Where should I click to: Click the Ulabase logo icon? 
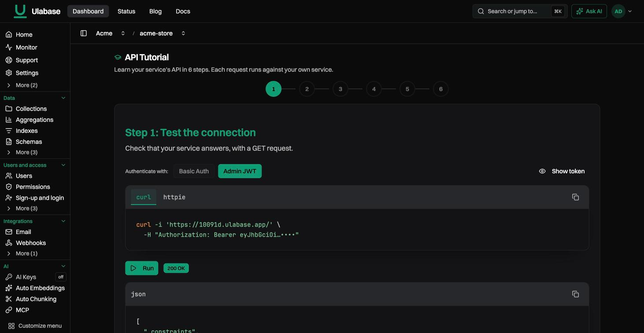(x=20, y=11)
